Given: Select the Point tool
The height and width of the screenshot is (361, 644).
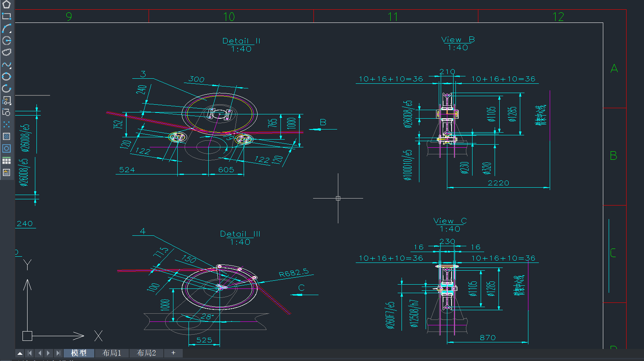Looking at the screenshot, I should pos(7,124).
